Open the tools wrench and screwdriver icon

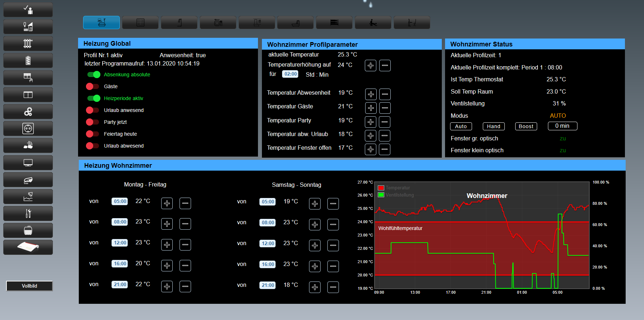pyautogui.click(x=28, y=213)
